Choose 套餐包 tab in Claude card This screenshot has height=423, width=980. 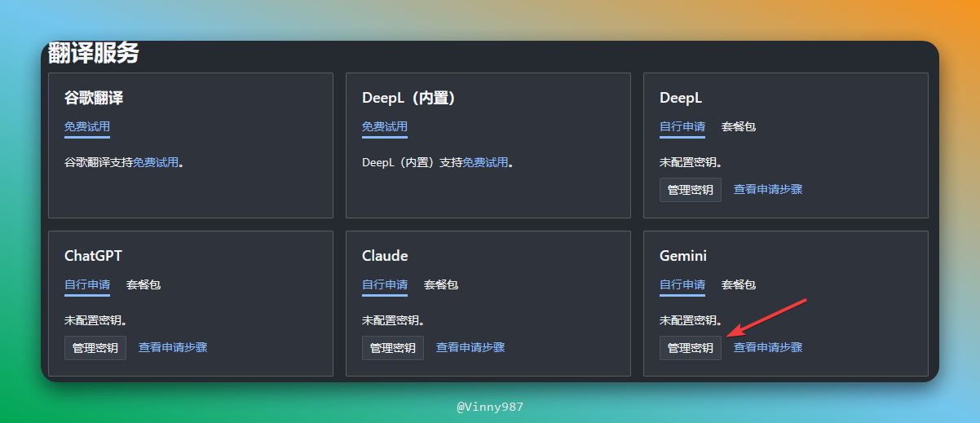440,285
